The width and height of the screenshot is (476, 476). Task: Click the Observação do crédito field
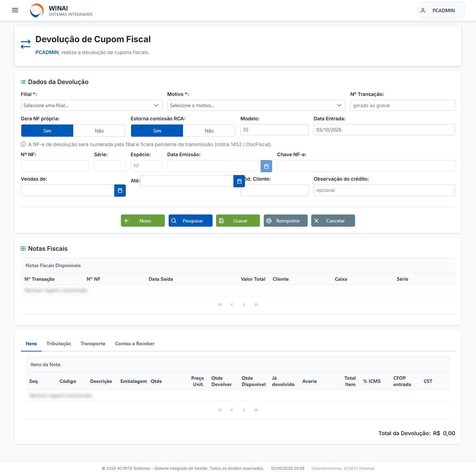384,190
